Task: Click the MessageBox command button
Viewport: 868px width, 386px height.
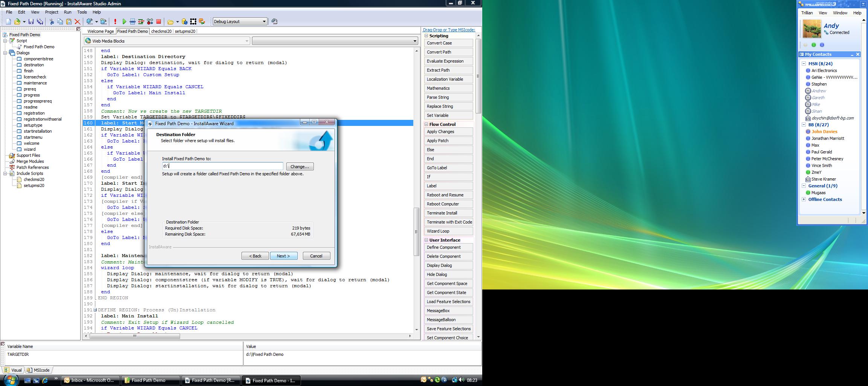Action: [448, 311]
